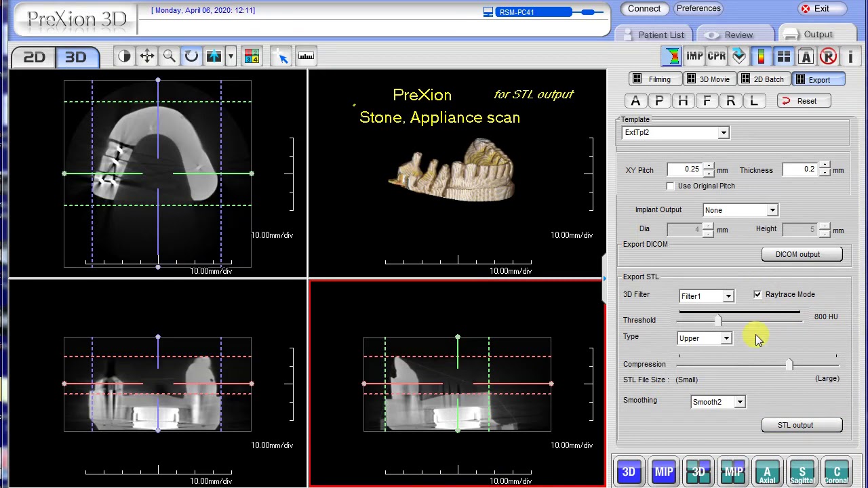Switch to single MIP view mode
The image size is (868, 488).
click(x=664, y=472)
